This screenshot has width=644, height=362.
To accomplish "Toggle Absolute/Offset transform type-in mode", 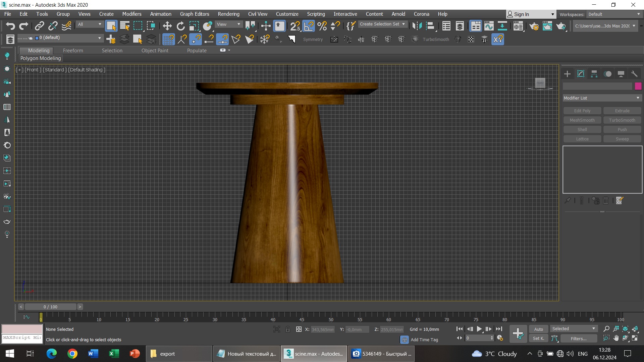I will click(x=299, y=329).
